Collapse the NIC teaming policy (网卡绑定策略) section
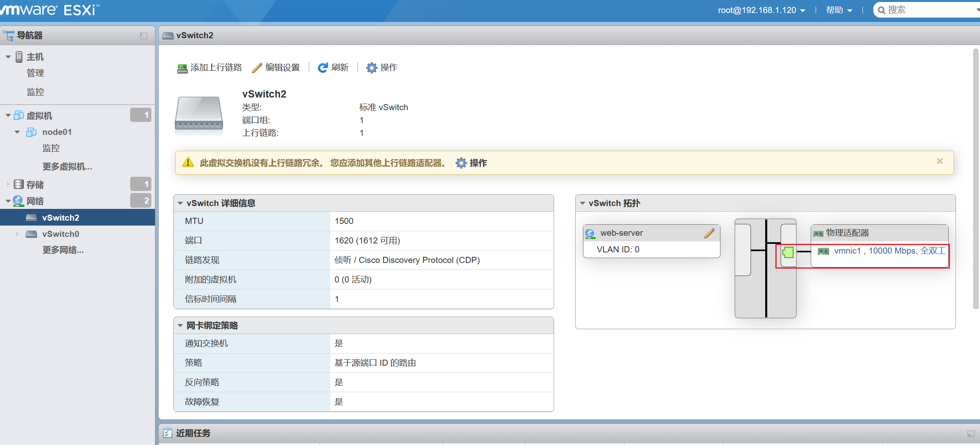980x445 pixels. coord(180,326)
